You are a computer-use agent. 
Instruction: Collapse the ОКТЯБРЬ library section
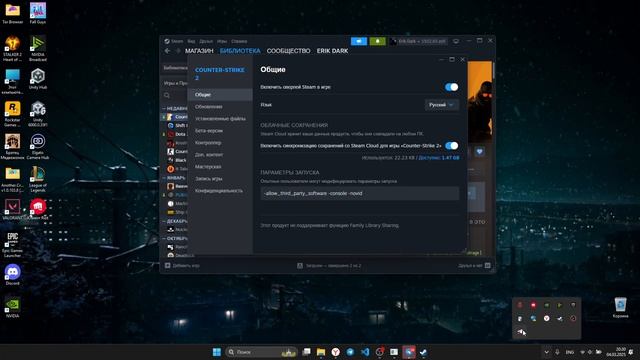175,238
